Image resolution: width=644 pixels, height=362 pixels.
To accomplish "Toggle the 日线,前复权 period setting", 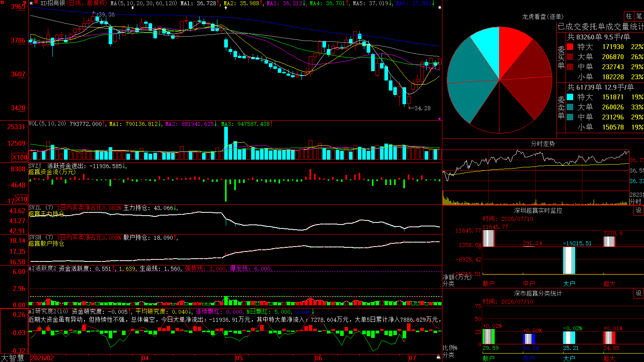I will (x=87, y=3).
